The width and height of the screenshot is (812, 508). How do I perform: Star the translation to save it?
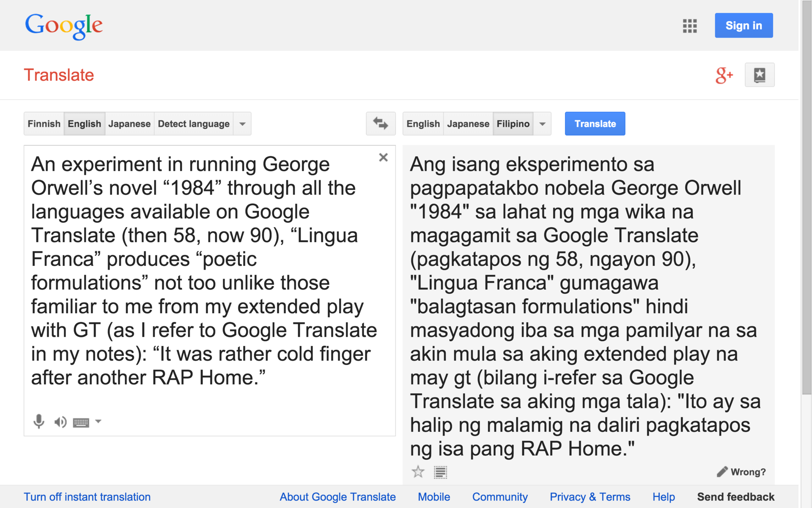click(418, 472)
